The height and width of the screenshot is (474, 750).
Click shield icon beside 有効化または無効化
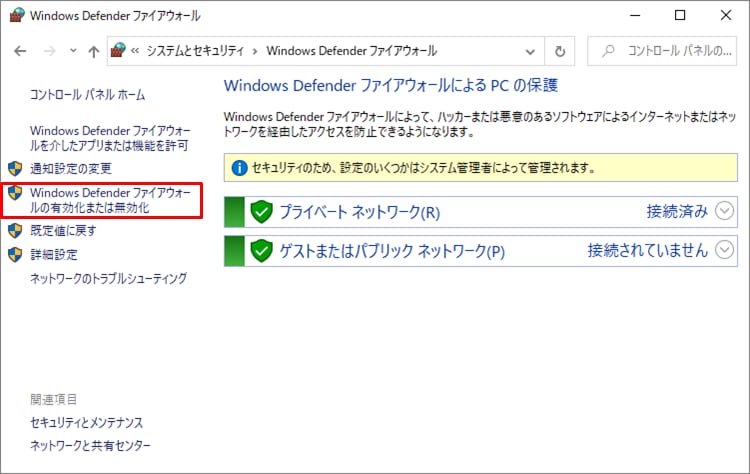[x=15, y=193]
